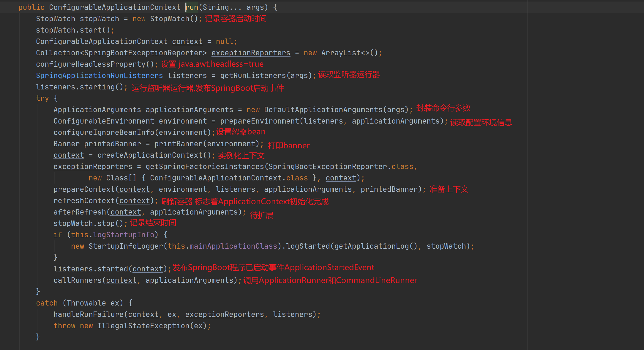Viewport: 644px width, 350px height.
Task: Click the SpringApplicationRunListeners hyperlinked class name
Action: 99,75
